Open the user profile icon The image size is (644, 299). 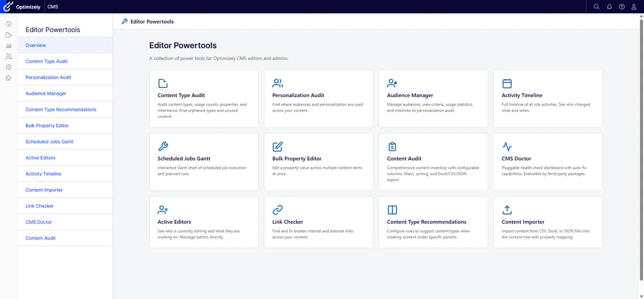pos(634,7)
